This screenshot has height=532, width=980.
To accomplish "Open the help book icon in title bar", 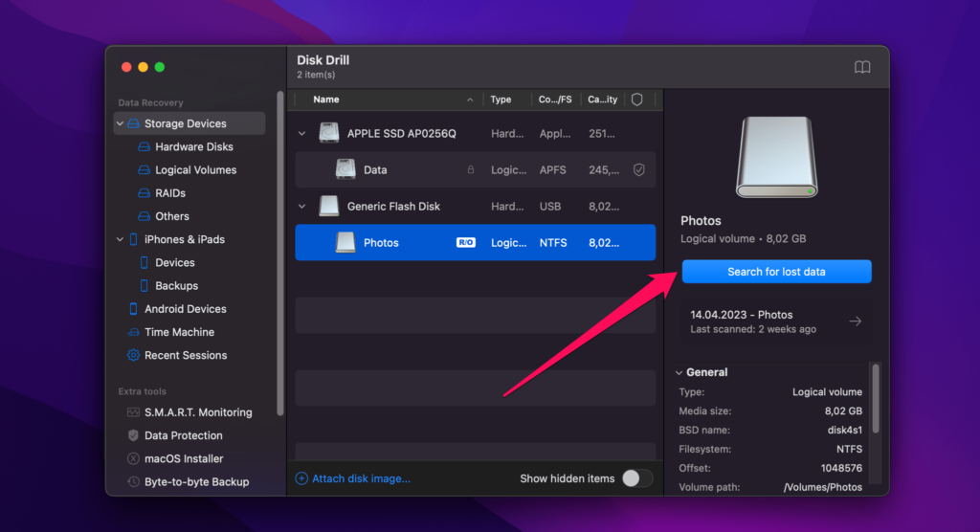I will (x=862, y=67).
